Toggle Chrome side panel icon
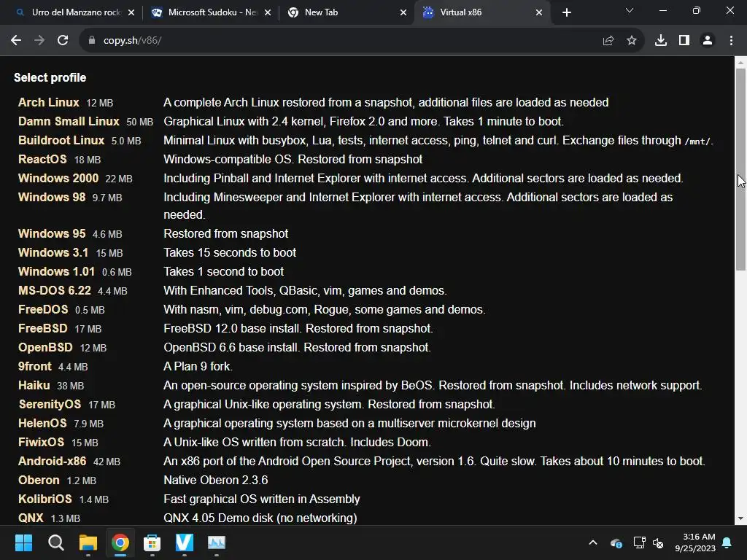747x560 pixels. [684, 41]
